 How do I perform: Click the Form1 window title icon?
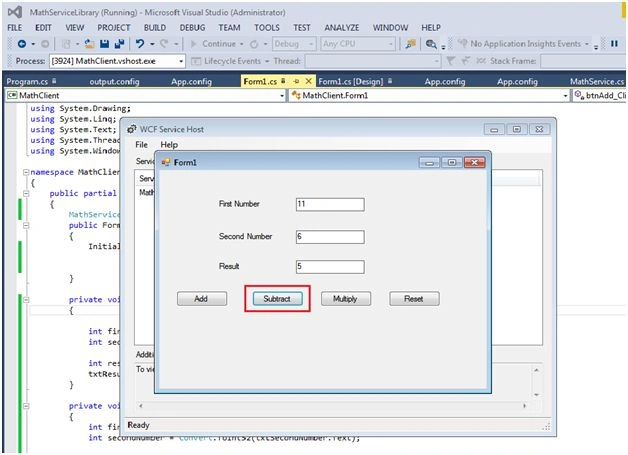[x=166, y=162]
